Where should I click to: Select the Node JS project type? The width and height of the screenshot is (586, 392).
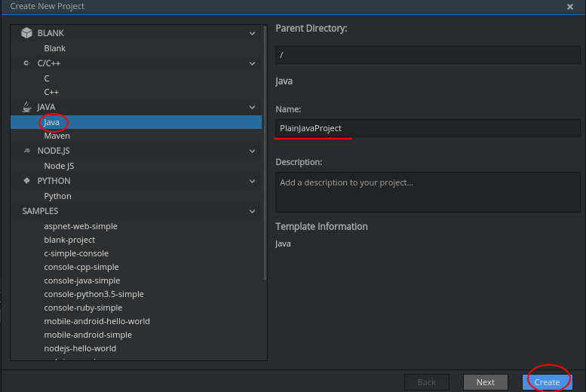(59, 166)
